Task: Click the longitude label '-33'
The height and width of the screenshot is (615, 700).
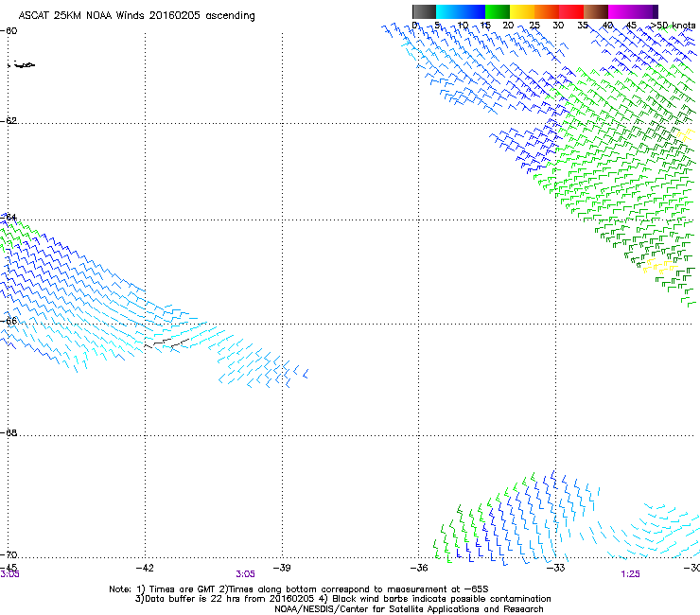Action: pos(556,568)
